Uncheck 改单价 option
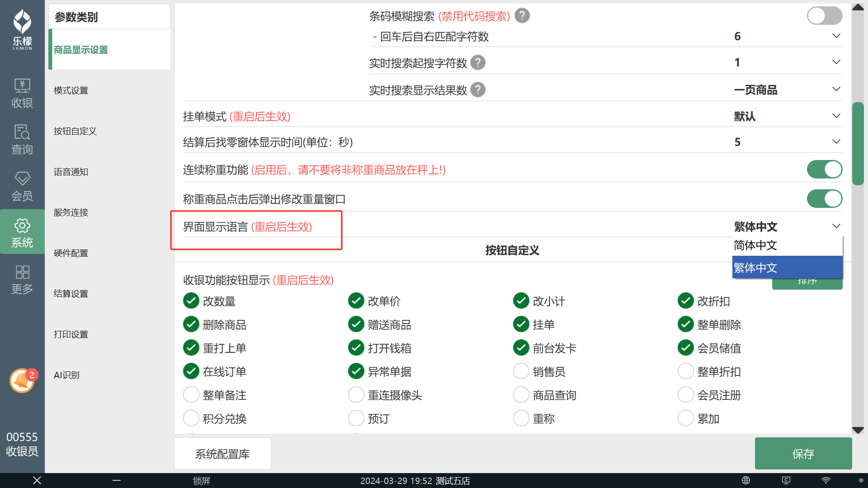Viewport: 868px width, 488px height. coord(356,300)
